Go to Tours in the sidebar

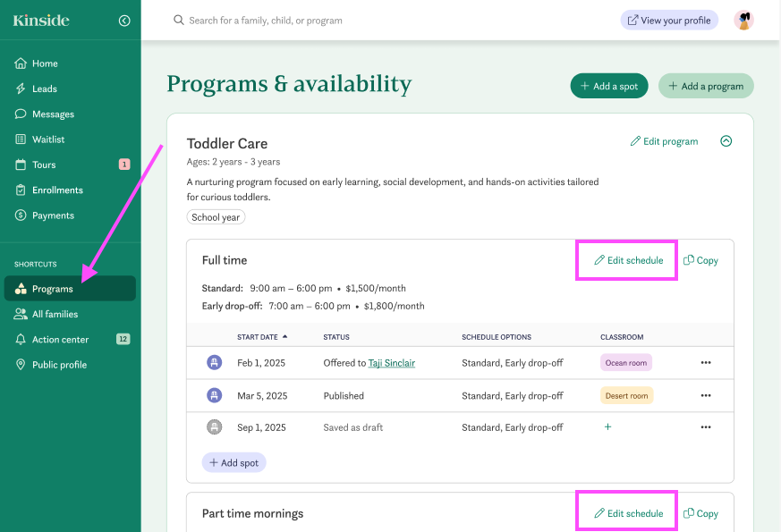point(44,165)
